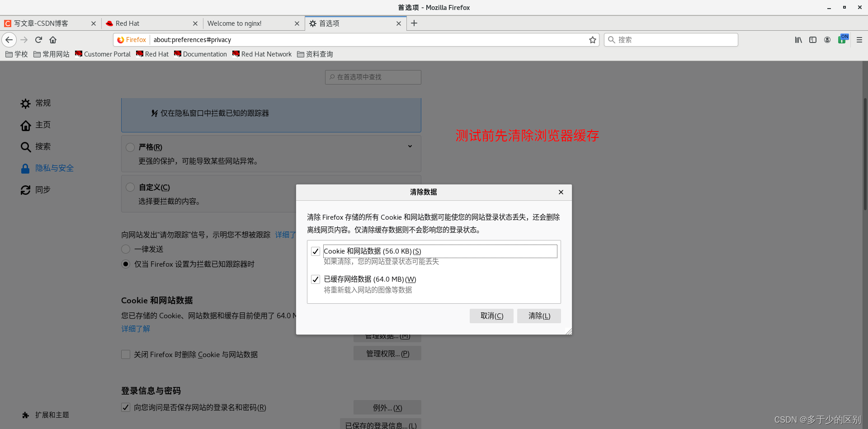The width and height of the screenshot is (868, 429).
Task: Open 主页 home settings category
Action: [x=35, y=125]
